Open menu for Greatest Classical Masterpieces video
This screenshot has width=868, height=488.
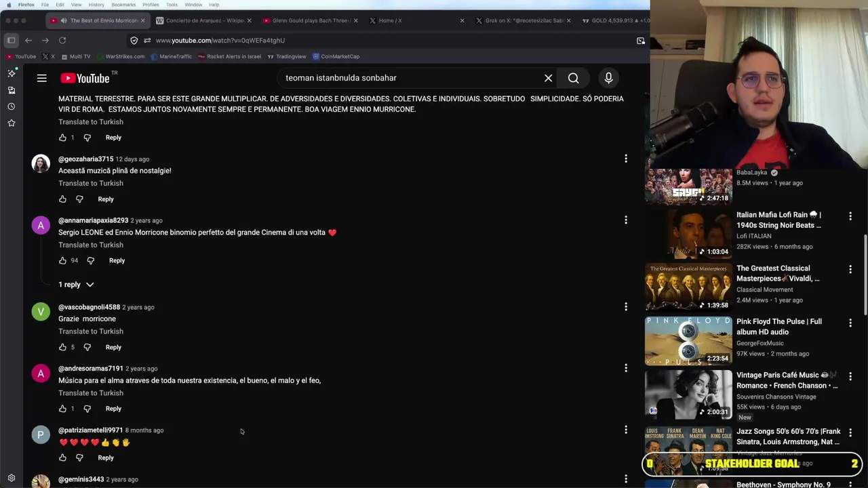click(850, 270)
